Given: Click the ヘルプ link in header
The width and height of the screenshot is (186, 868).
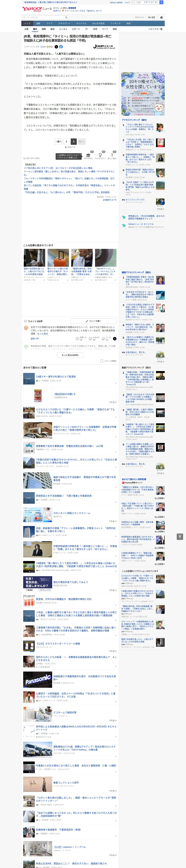Looking at the screenshot, I should pyautogui.click(x=127, y=2).
